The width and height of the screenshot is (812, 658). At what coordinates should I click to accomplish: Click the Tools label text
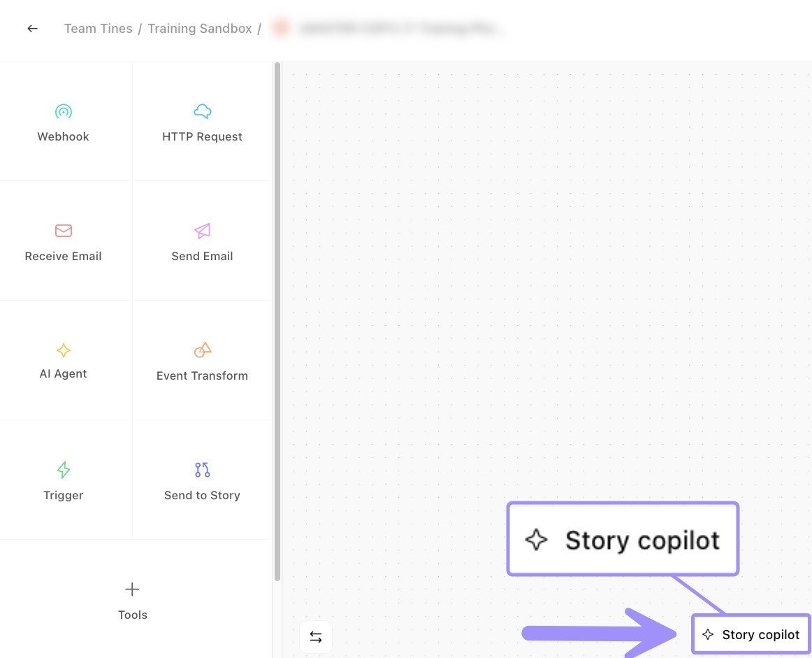(x=133, y=615)
